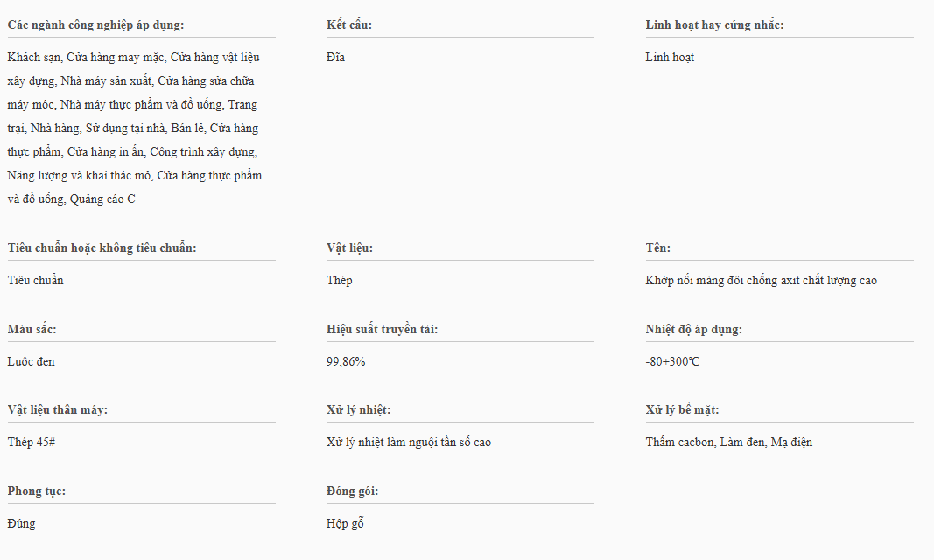Click the applicable industries description paragraph

[134, 129]
